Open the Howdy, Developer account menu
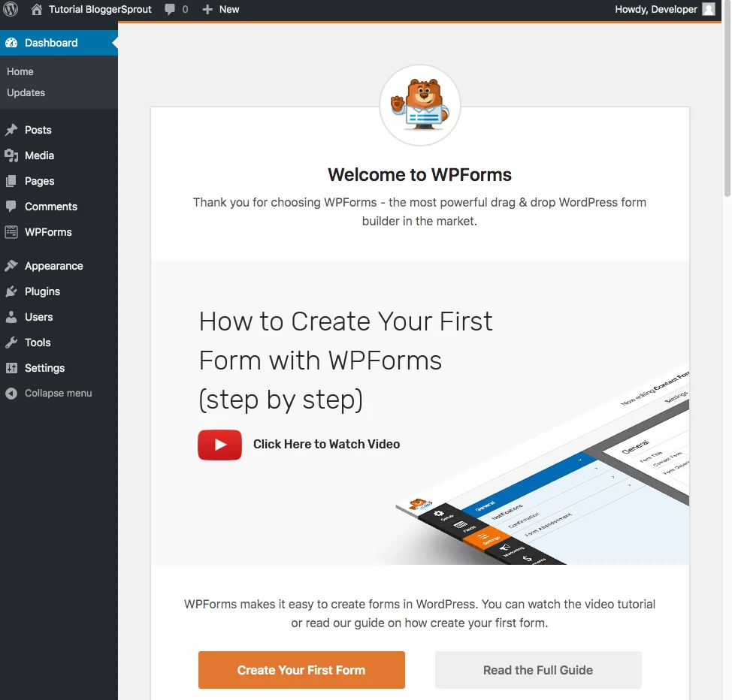Screen dimensions: 732x700 [x=665, y=9]
